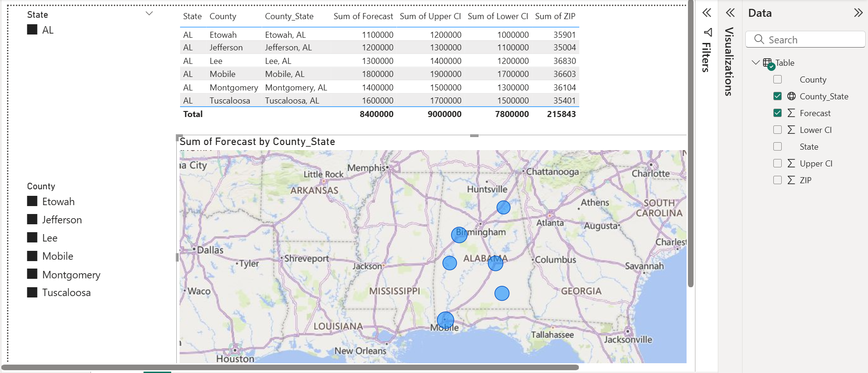Collapse the Table field list
868x373 pixels.
(756, 62)
